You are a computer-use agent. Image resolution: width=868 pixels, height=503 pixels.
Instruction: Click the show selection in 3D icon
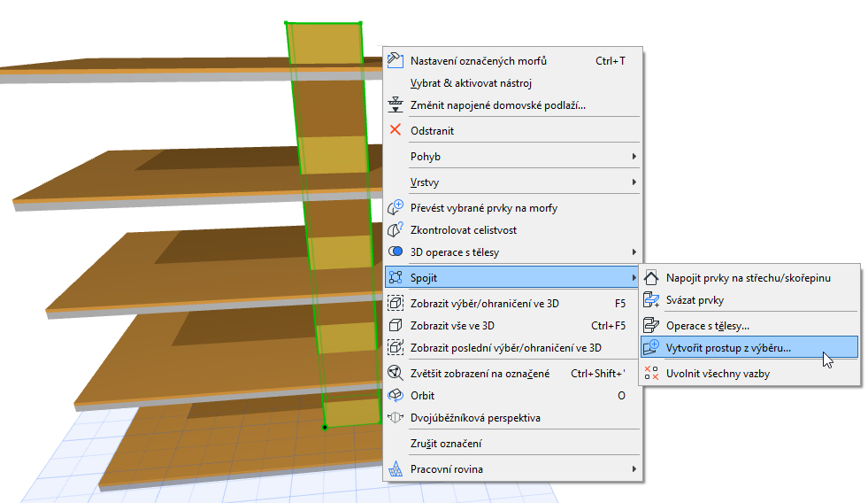(x=396, y=303)
